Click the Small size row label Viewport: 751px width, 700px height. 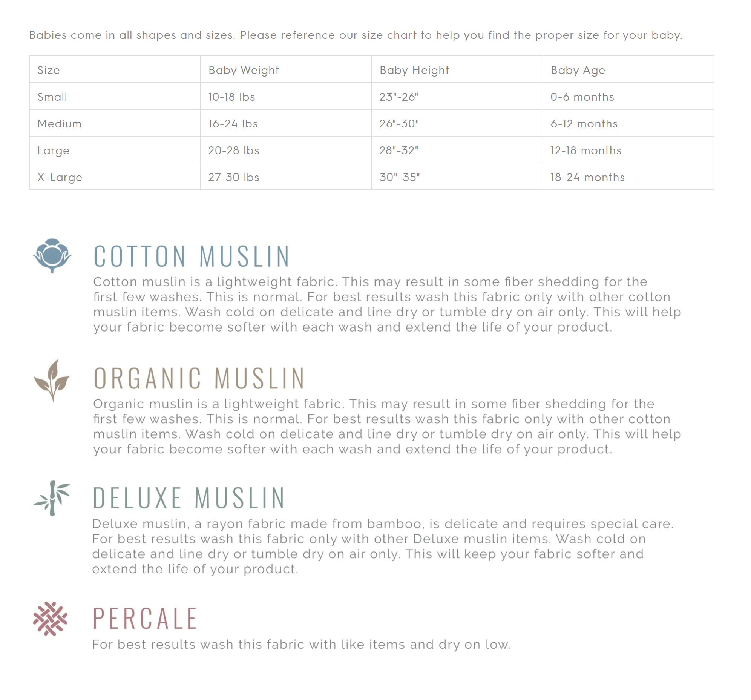point(52,97)
